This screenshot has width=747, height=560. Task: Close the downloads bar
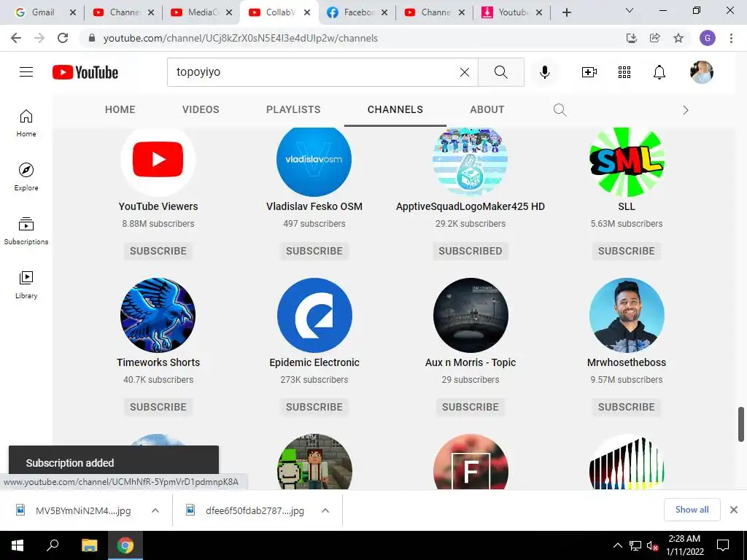point(734,510)
